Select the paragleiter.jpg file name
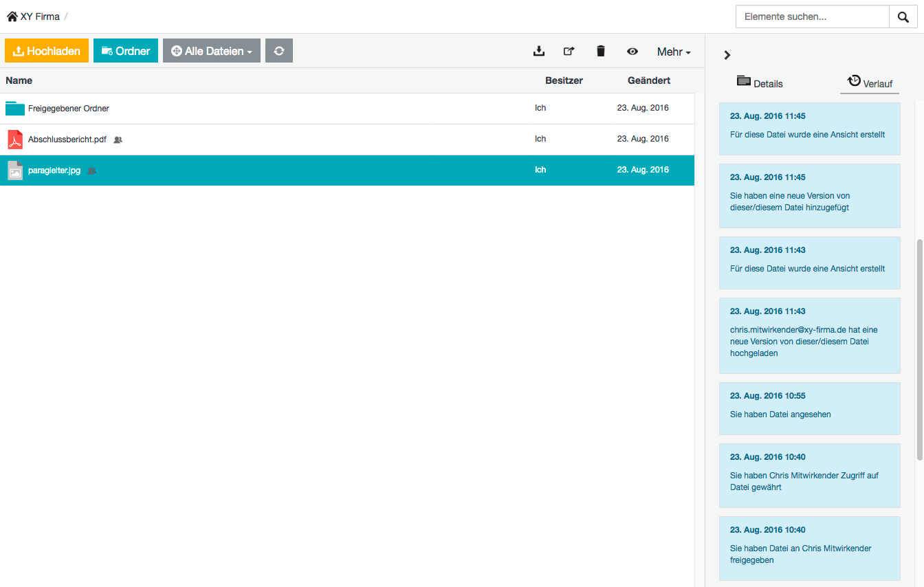Screen dimensions: 924x587 [x=54, y=170]
